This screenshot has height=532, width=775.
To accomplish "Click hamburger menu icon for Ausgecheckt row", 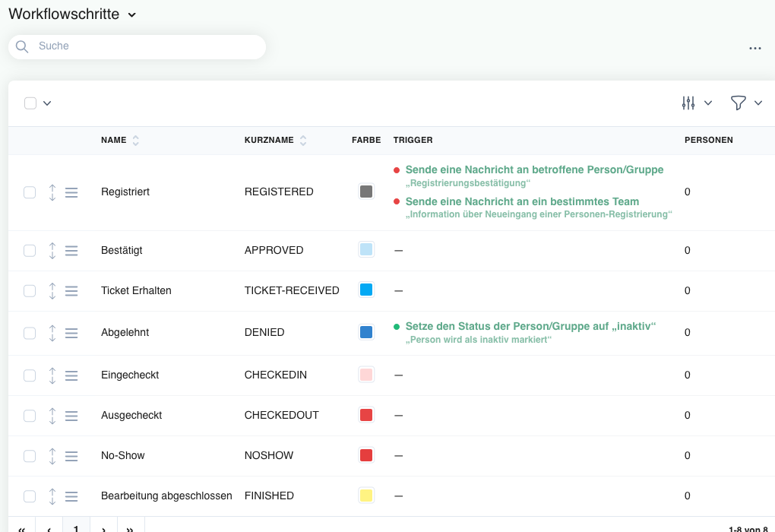I will 71,416.
